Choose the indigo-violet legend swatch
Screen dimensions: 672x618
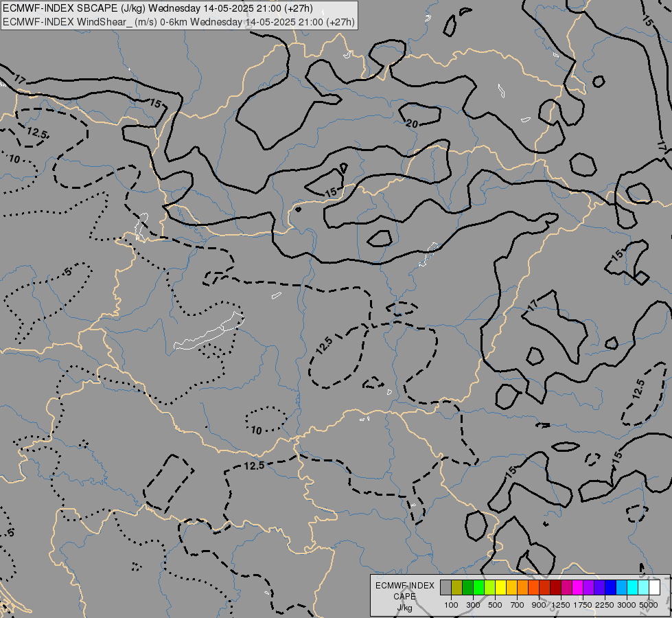pos(599,588)
